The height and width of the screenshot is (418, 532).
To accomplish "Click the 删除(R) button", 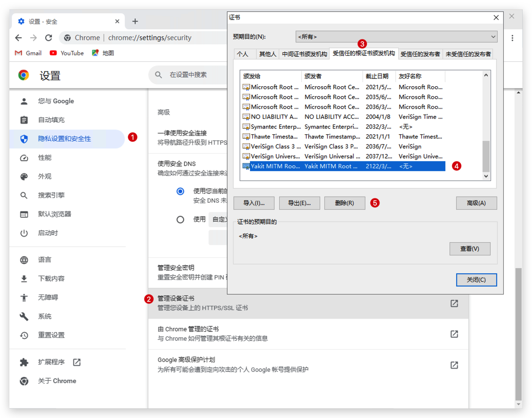I will [x=345, y=203].
